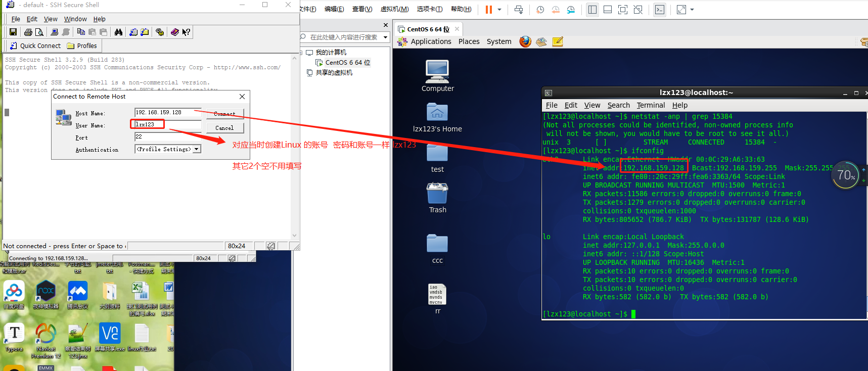Open the Terminal menu in lzx123@localhost window

click(x=651, y=105)
